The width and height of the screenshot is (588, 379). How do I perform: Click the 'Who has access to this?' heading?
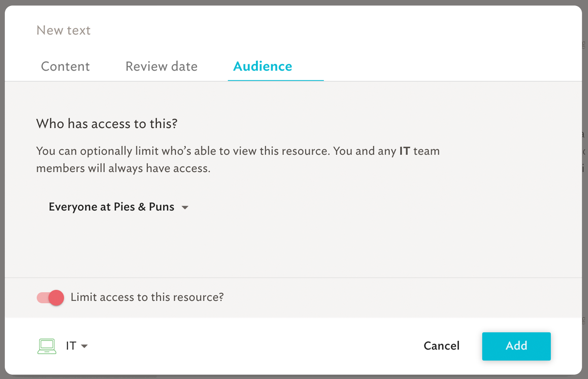[107, 124]
